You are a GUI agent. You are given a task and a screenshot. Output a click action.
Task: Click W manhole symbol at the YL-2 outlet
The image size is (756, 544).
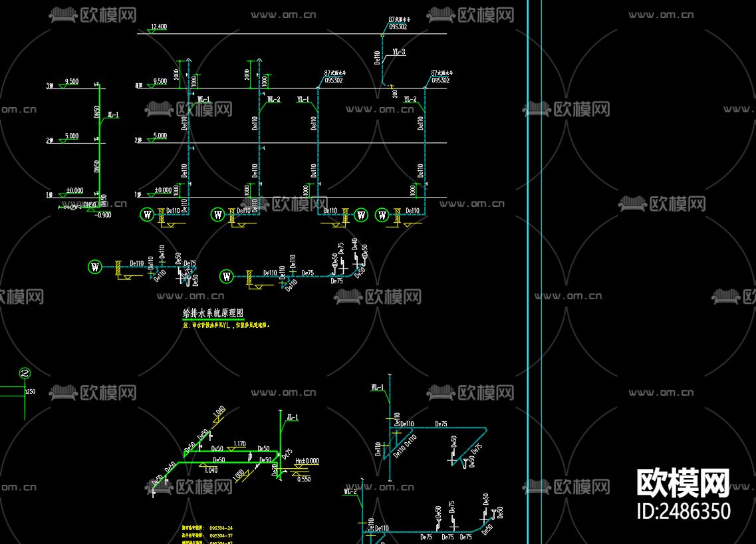(382, 215)
